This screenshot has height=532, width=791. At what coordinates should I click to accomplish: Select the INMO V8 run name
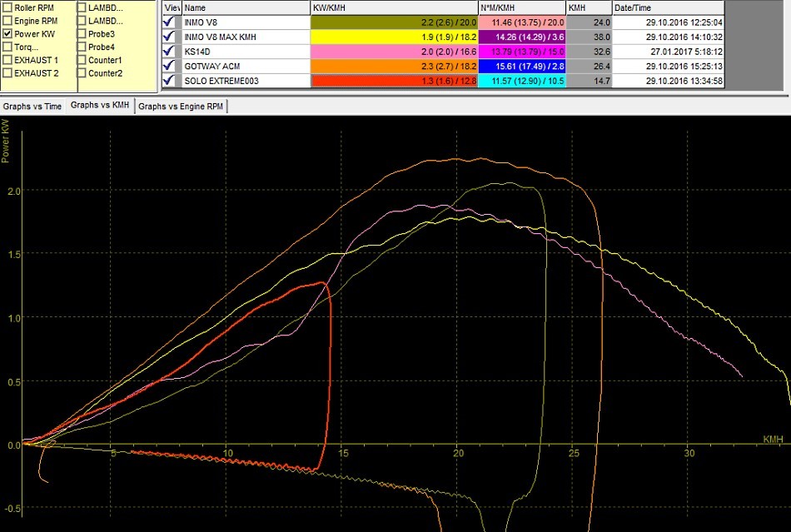(x=201, y=22)
